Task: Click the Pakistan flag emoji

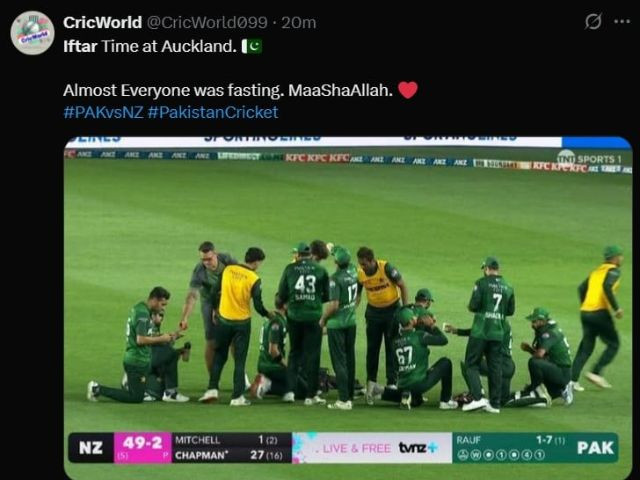Action: [x=252, y=46]
